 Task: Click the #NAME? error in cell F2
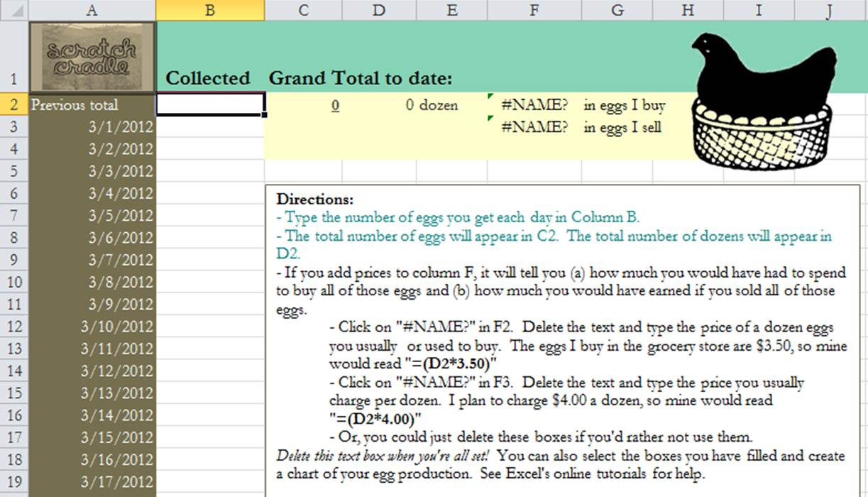tap(534, 106)
